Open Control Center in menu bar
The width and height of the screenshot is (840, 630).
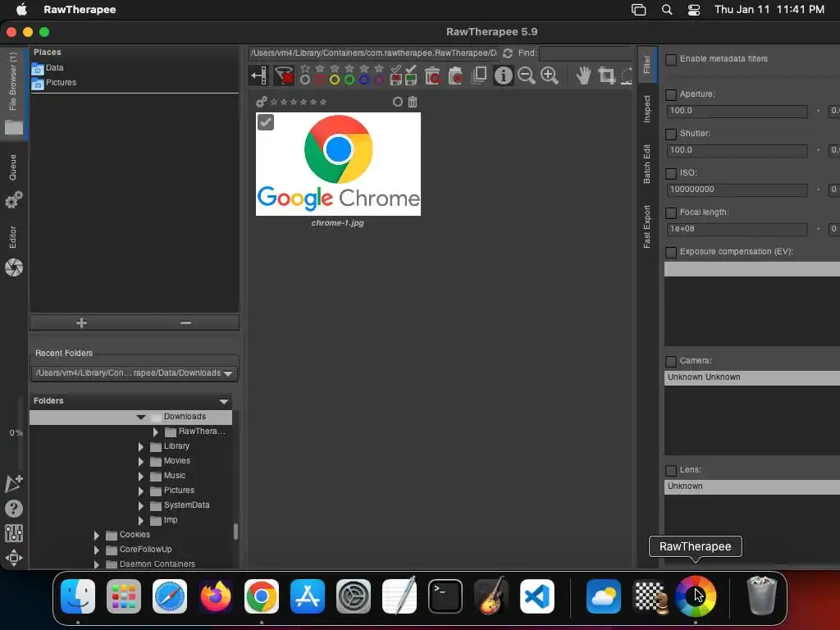tap(694, 10)
